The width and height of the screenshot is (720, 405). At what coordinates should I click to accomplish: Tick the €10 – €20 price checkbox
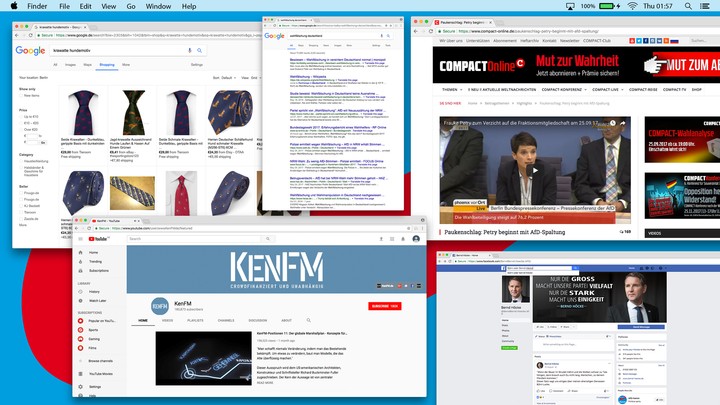[x=21, y=123]
